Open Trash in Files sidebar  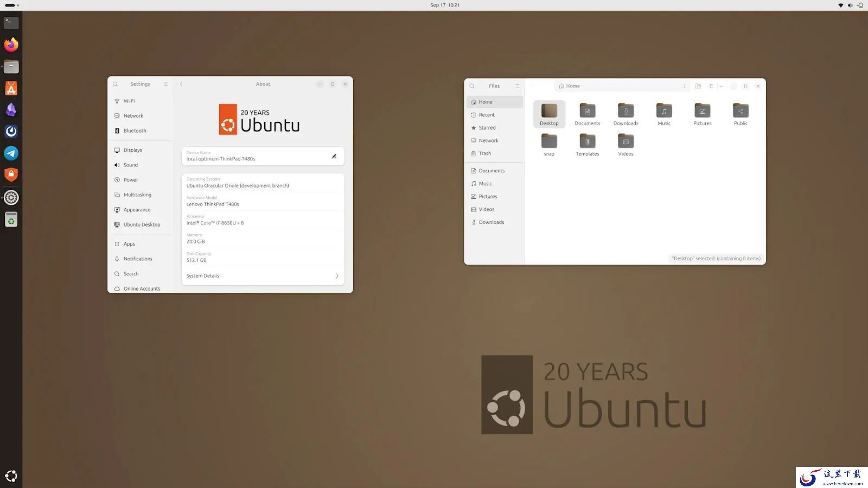pyautogui.click(x=495, y=153)
